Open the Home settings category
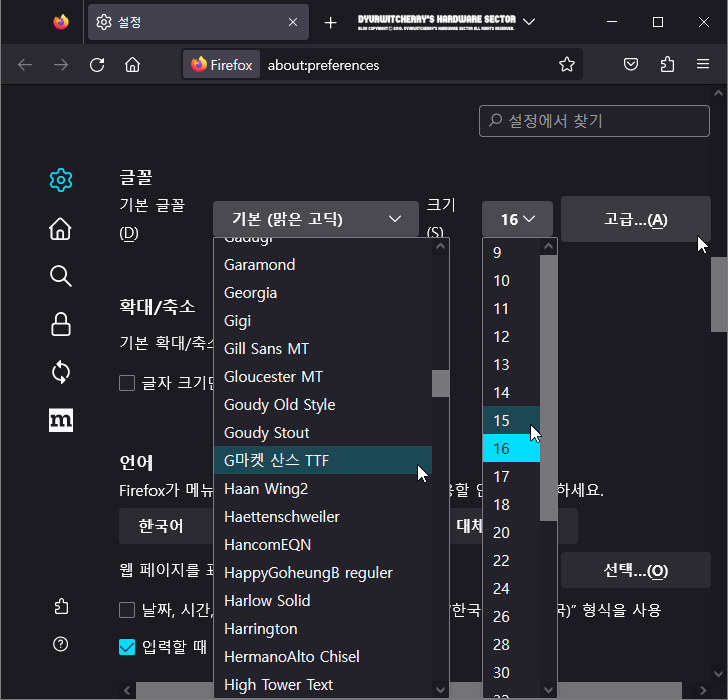This screenshot has height=700, width=728. pos(61,228)
